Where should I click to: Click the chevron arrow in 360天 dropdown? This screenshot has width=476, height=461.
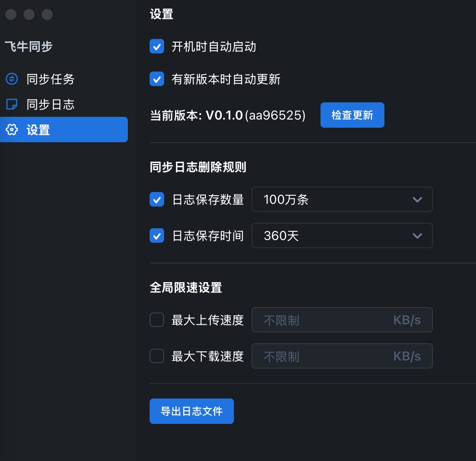417,235
